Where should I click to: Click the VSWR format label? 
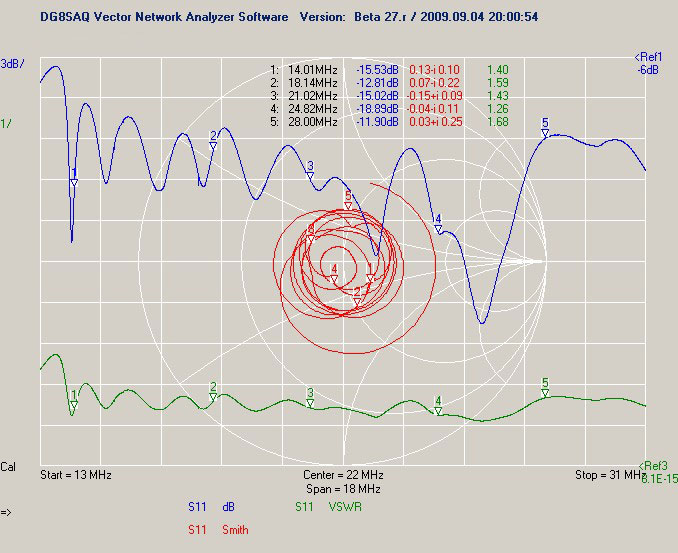pyautogui.click(x=345, y=507)
